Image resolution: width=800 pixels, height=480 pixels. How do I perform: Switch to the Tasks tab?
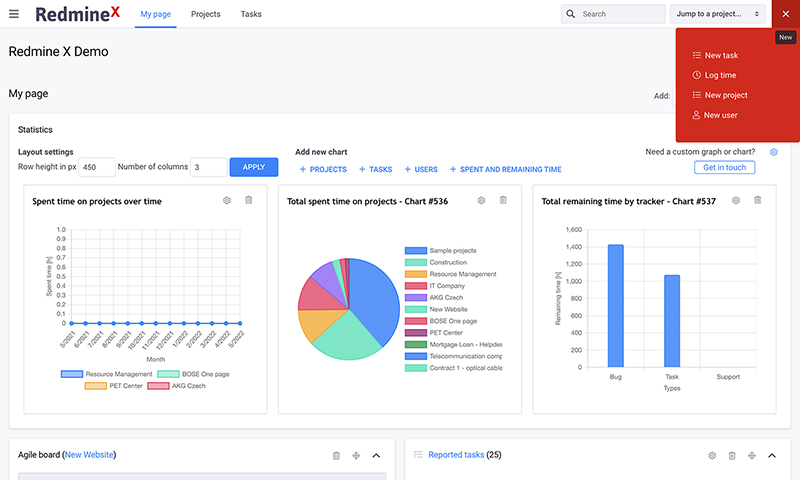click(251, 14)
